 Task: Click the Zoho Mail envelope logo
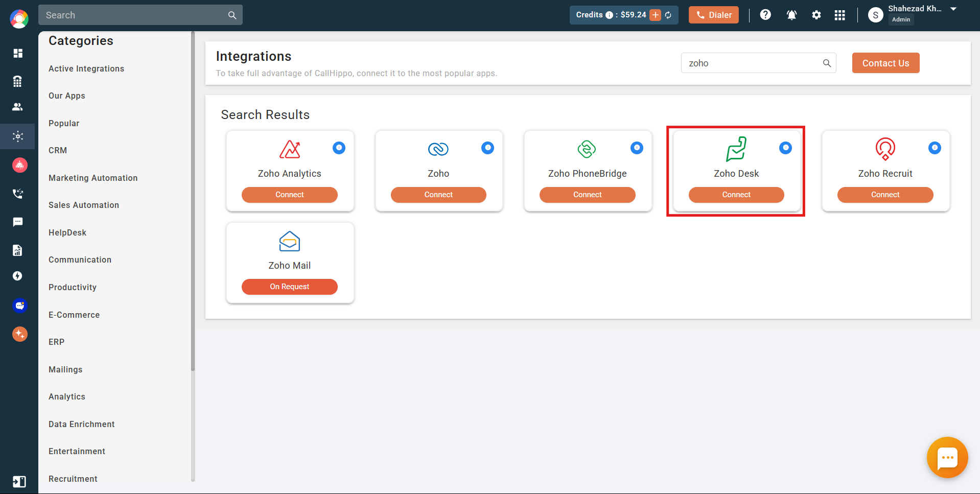(x=290, y=241)
